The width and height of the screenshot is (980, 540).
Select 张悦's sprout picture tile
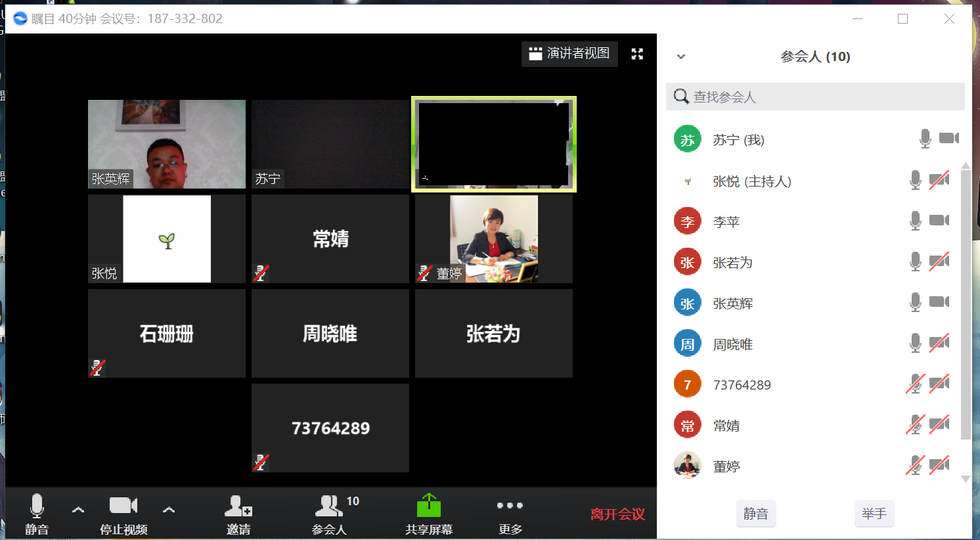pos(167,238)
